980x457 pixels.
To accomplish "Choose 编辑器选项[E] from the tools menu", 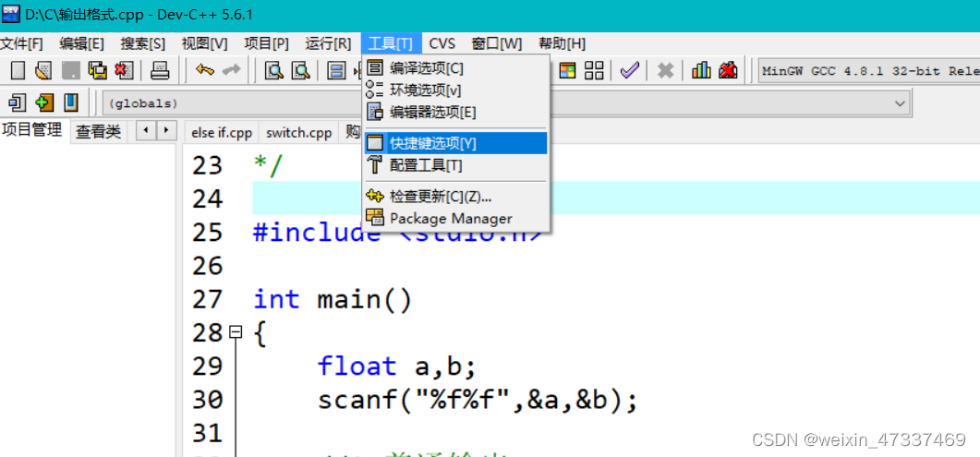I will point(455,113).
